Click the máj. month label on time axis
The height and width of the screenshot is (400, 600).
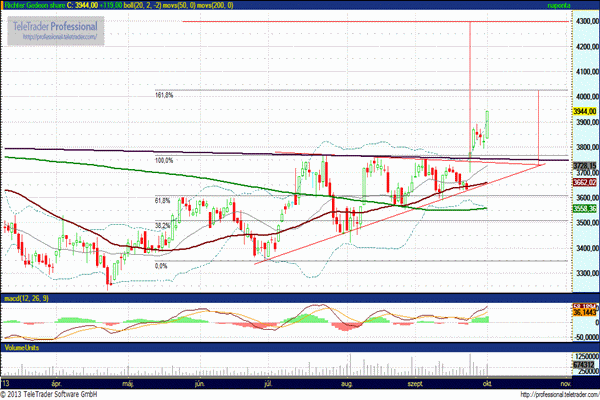click(128, 384)
